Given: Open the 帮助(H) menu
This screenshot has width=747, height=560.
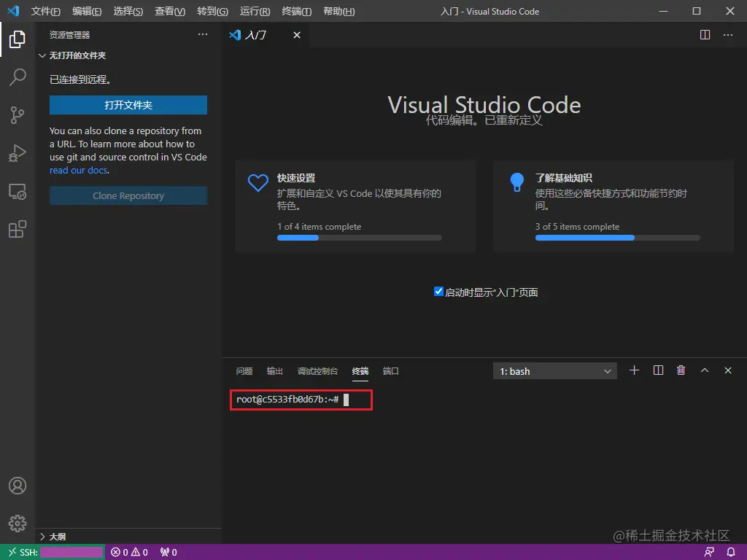Looking at the screenshot, I should tap(338, 11).
